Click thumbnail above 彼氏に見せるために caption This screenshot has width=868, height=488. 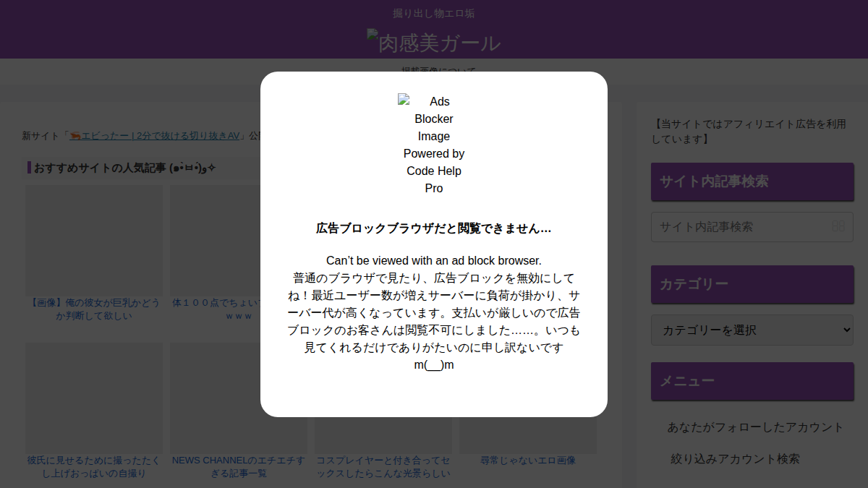click(x=94, y=398)
